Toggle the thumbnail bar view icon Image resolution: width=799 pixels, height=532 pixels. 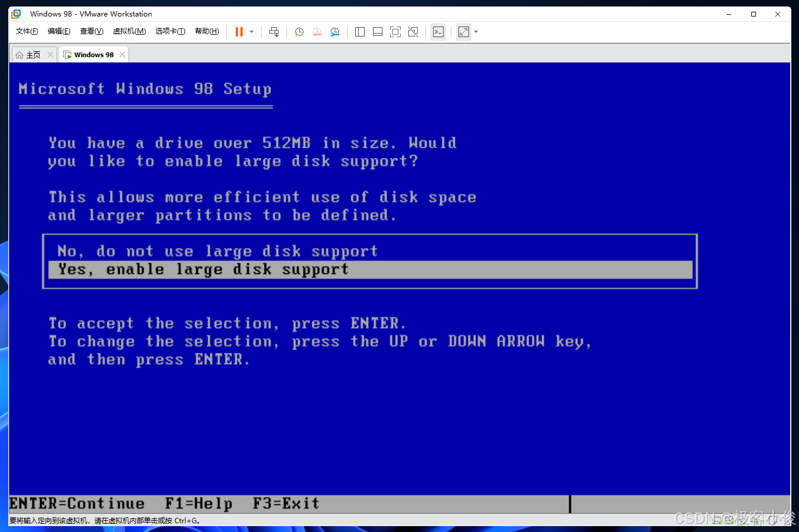tap(378, 32)
